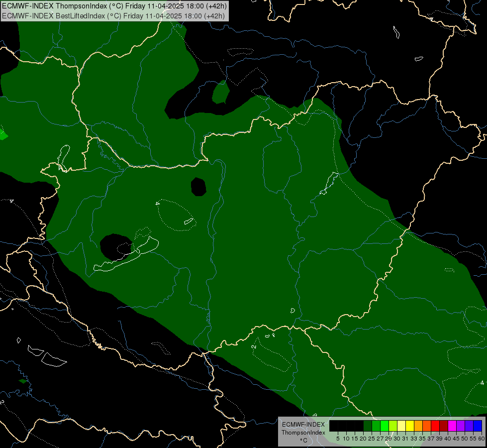Click the bright green 27–29 legend swatch
This screenshot has width=487, height=448.
click(x=385, y=426)
